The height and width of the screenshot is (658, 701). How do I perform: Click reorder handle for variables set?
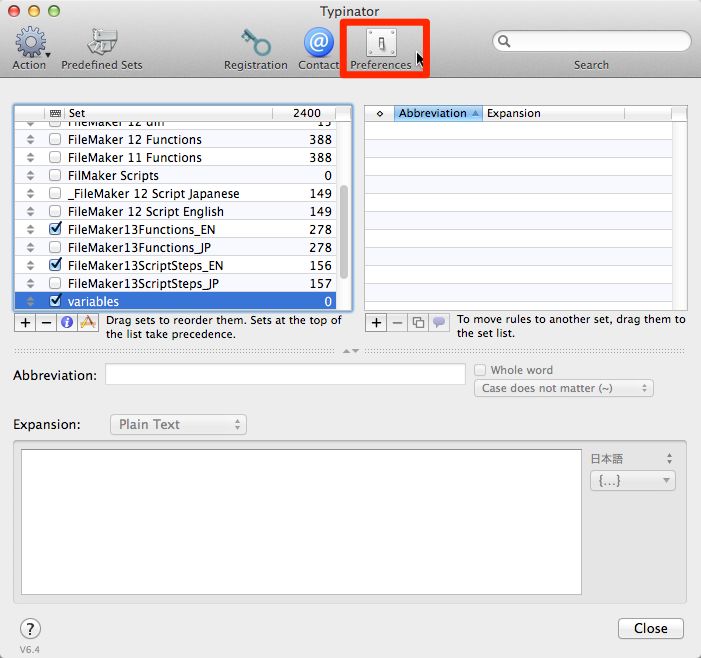(x=30, y=301)
